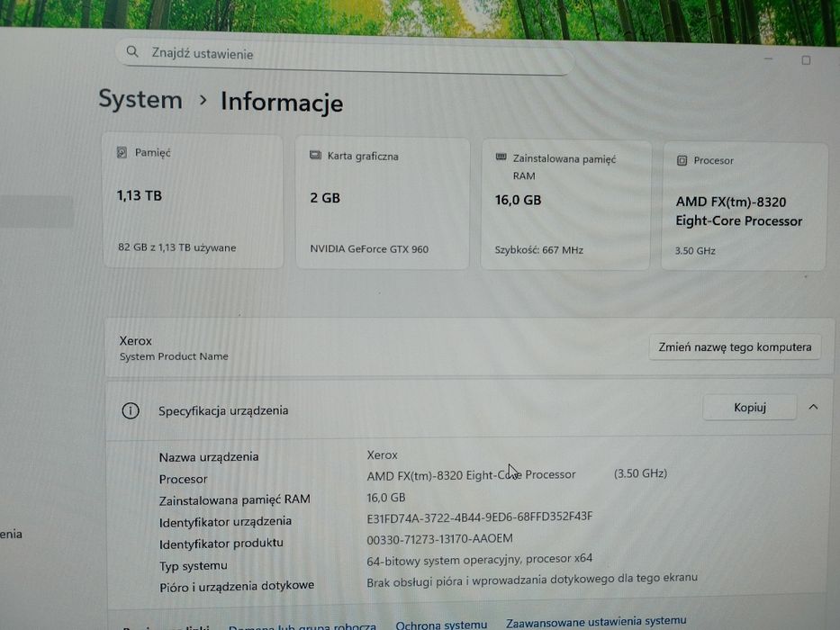The image size is (840, 630).
Task: Maximize the Settings window
Action: pos(806,60)
